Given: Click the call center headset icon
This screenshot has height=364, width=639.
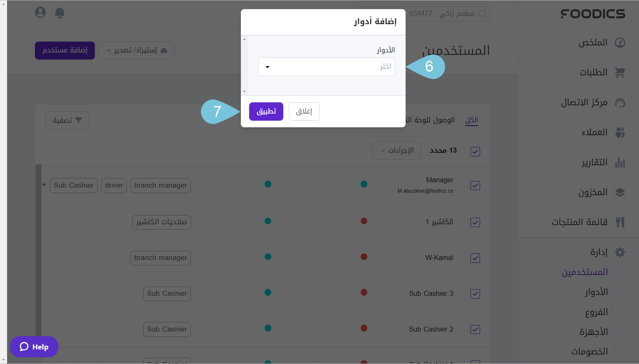Looking at the screenshot, I should point(620,102).
